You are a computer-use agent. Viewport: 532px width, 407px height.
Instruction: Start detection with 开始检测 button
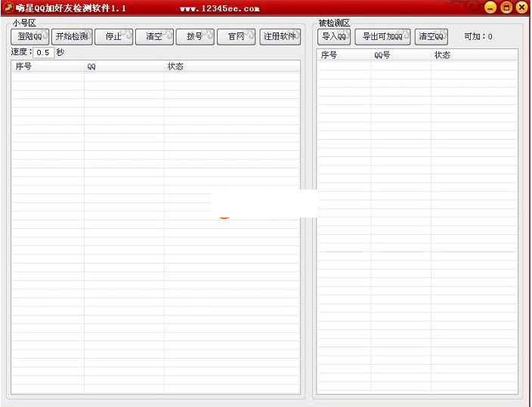point(72,37)
